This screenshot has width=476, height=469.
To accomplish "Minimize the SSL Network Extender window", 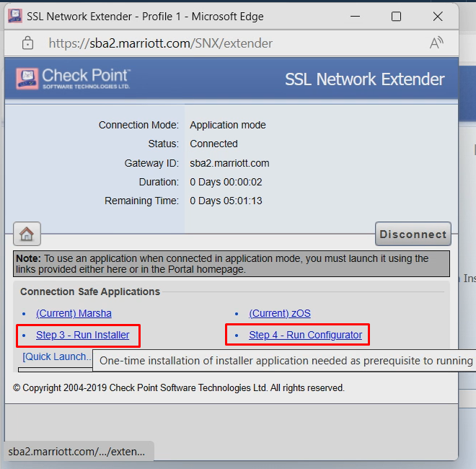I will pos(355,16).
